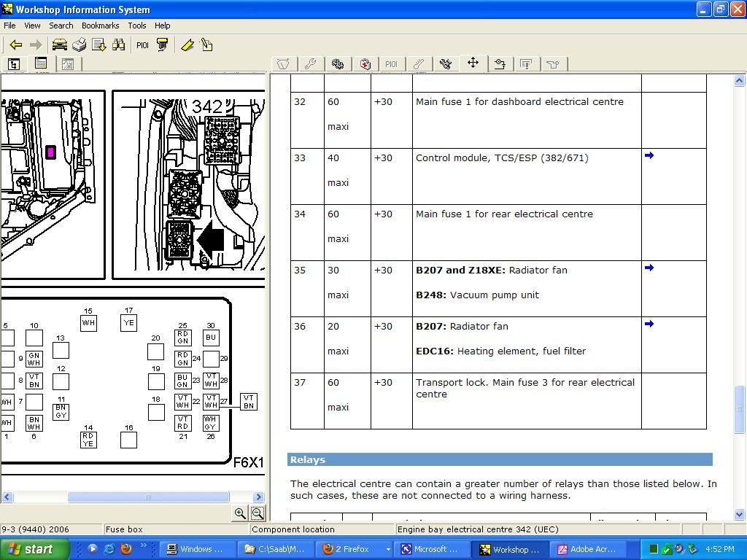Click the notes page with pencil icon
This screenshot has height=560, width=747.
click(x=206, y=45)
